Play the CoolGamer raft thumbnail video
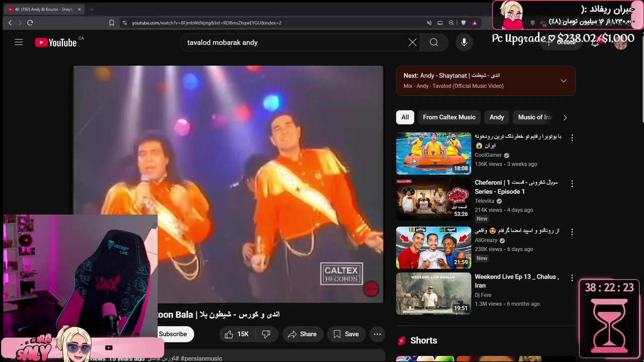This screenshot has width=644, height=362. click(x=434, y=153)
